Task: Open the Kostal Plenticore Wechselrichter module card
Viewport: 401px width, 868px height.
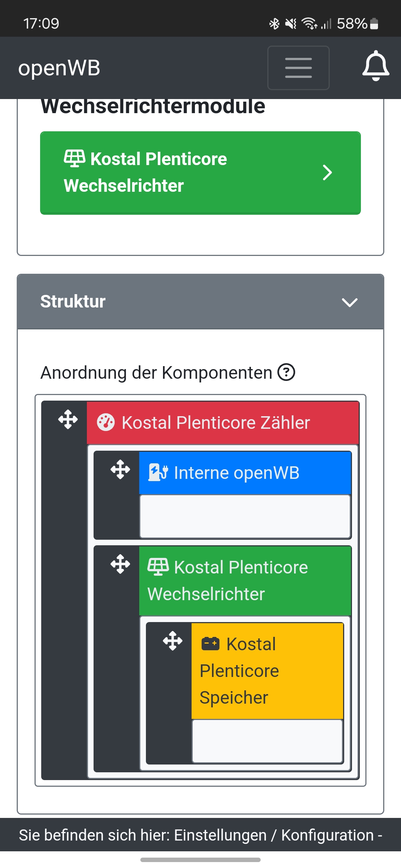Action: 200,172
